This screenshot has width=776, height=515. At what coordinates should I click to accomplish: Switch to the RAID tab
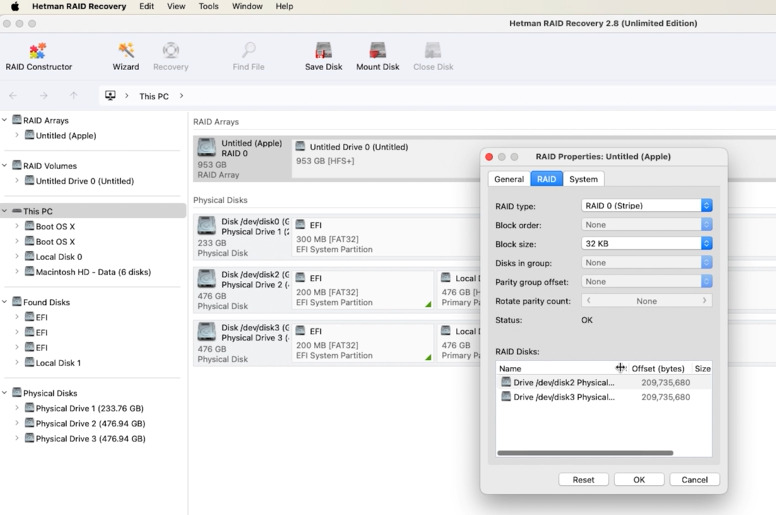point(546,179)
